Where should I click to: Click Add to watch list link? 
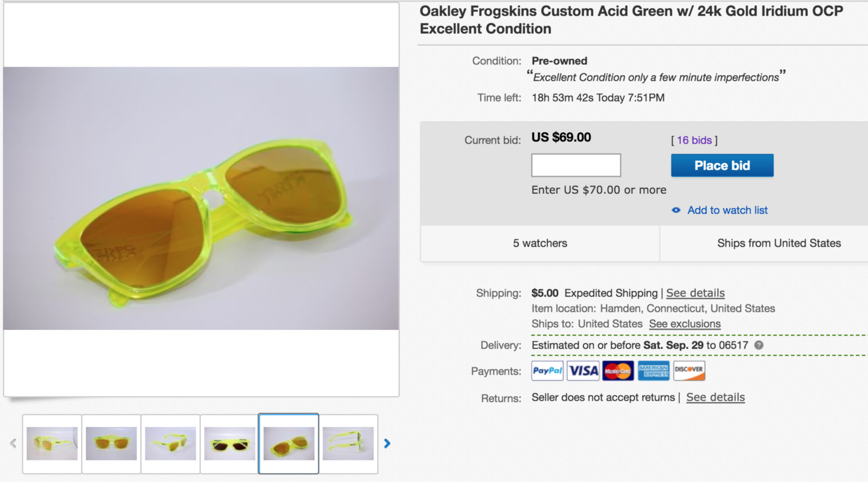[727, 210]
